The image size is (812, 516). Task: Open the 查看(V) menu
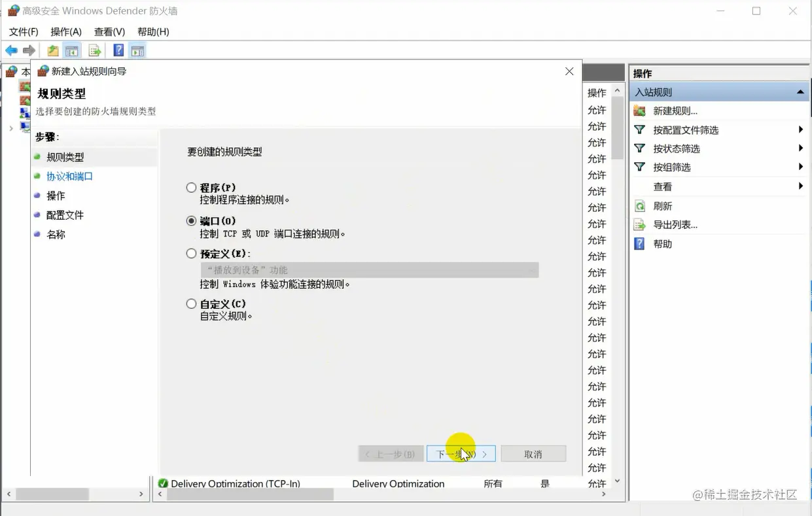point(109,31)
